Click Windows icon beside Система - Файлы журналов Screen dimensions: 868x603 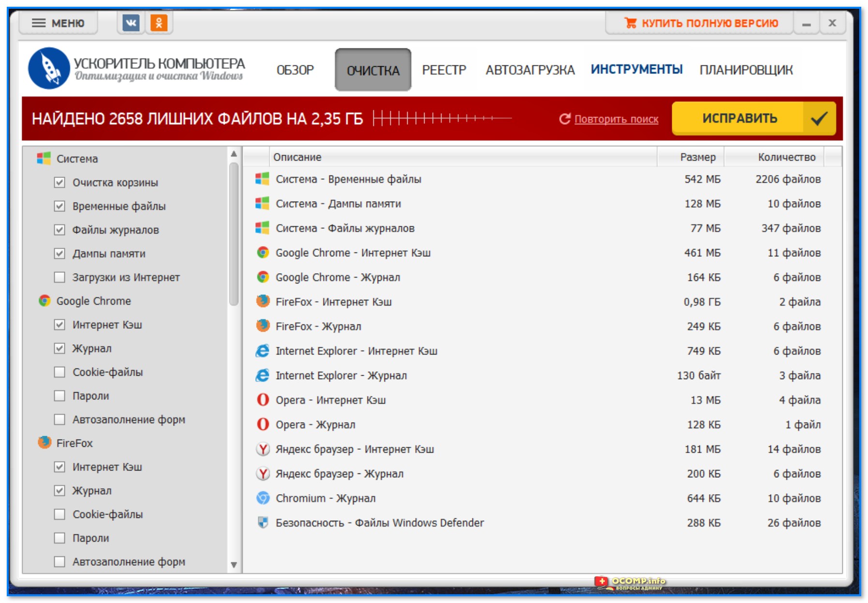coord(262,228)
